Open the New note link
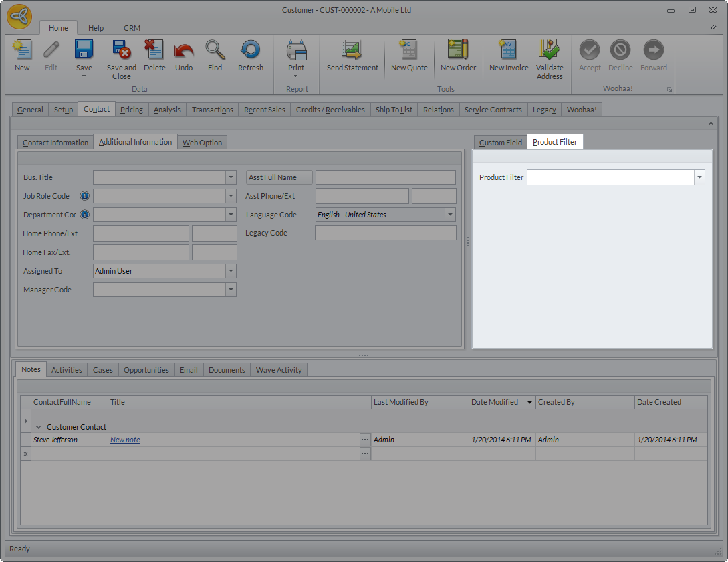This screenshot has height=562, width=728. [x=125, y=440]
